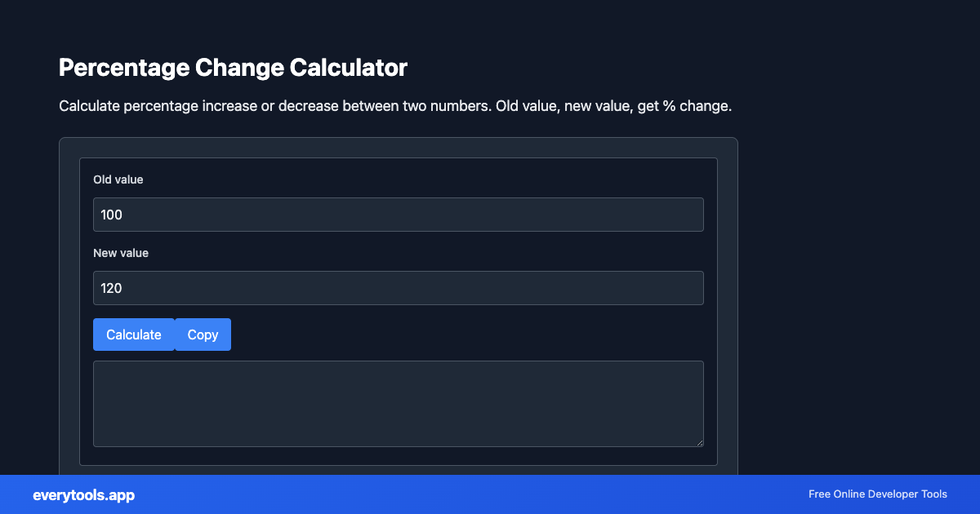
Task: Click the Old value field label
Action: pos(118,179)
